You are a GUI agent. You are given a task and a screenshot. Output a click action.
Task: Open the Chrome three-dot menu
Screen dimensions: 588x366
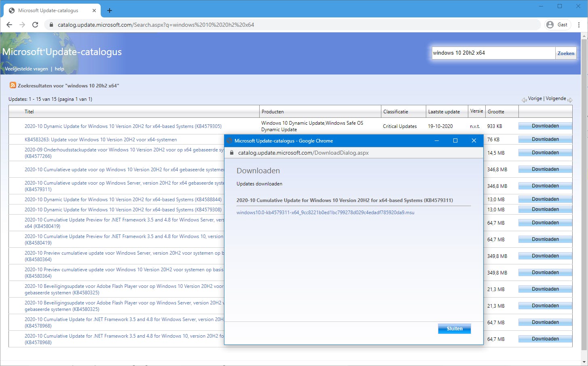coord(579,25)
